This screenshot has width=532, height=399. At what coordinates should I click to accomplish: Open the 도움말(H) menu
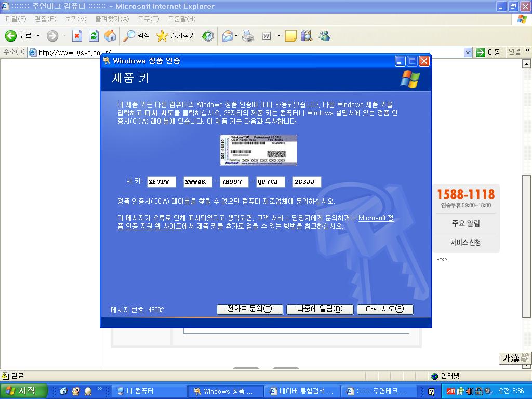181,19
